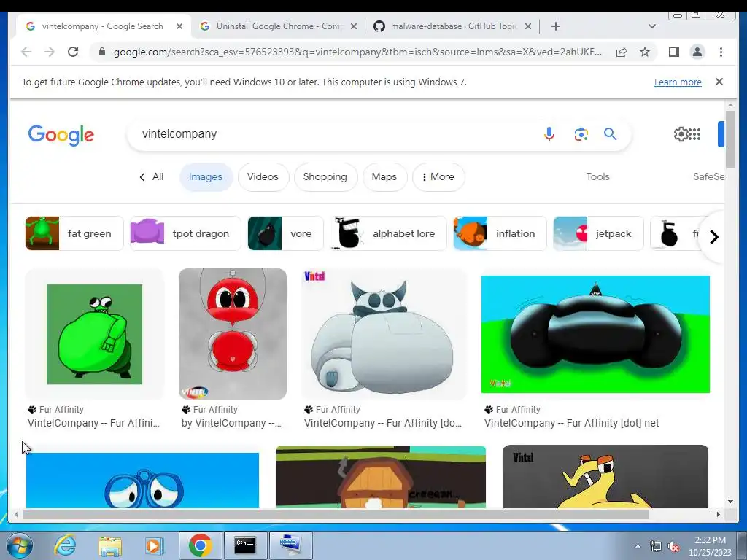This screenshot has width=747, height=560.
Task: Filter by alphabet lore chip
Action: tap(388, 233)
